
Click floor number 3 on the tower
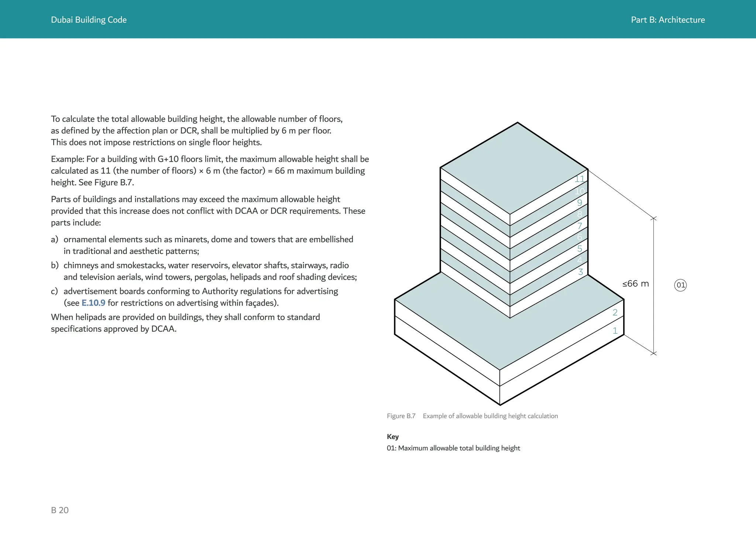pyautogui.click(x=580, y=272)
